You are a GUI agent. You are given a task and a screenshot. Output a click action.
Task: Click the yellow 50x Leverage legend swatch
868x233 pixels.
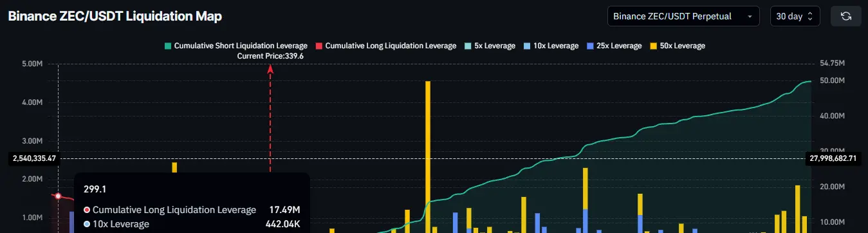pyautogui.click(x=654, y=46)
